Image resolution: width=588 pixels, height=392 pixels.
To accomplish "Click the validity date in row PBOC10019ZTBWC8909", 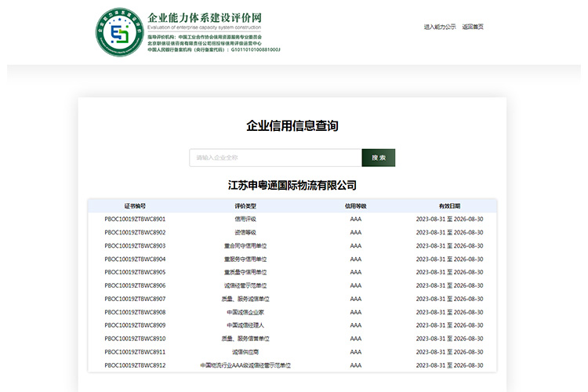I will (449, 325).
